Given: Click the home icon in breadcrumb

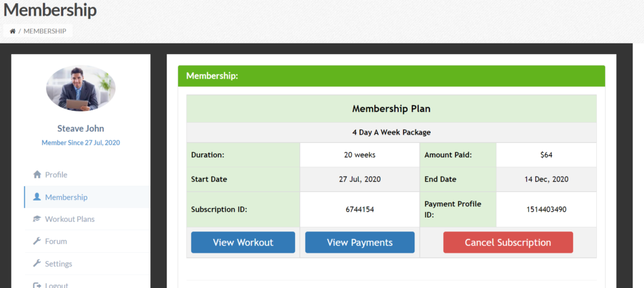Looking at the screenshot, I should [13, 31].
